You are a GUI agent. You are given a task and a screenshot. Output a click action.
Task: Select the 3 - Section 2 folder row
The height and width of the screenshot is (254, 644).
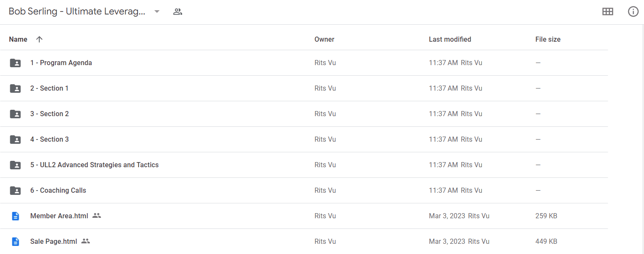click(304, 114)
